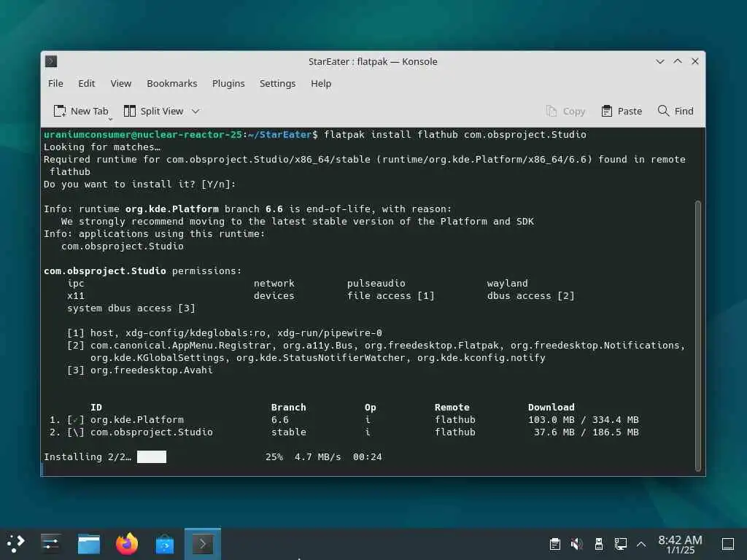Click the muted volume tray icon
Screen dimensions: 747x560
pos(576,544)
